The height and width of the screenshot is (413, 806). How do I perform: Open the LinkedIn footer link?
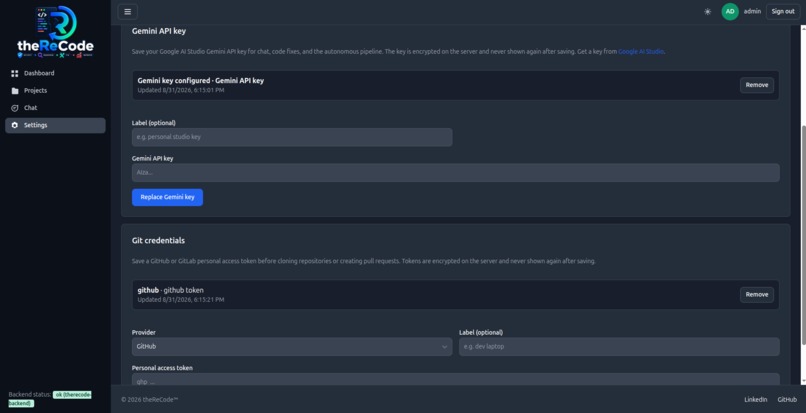(x=756, y=400)
